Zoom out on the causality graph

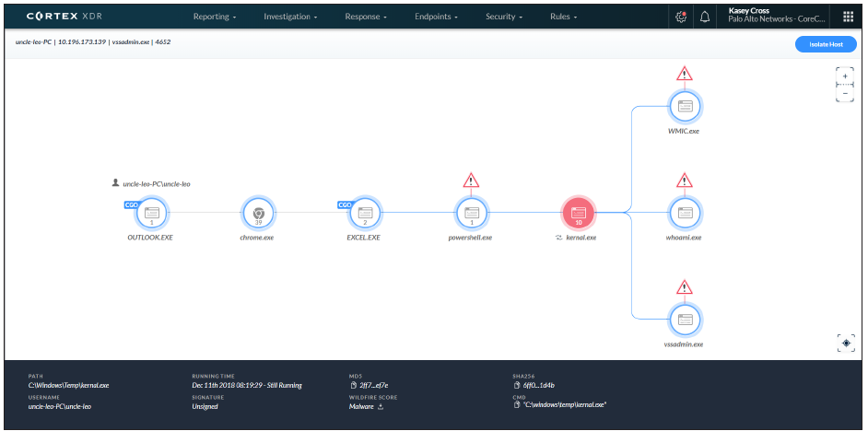[x=845, y=94]
